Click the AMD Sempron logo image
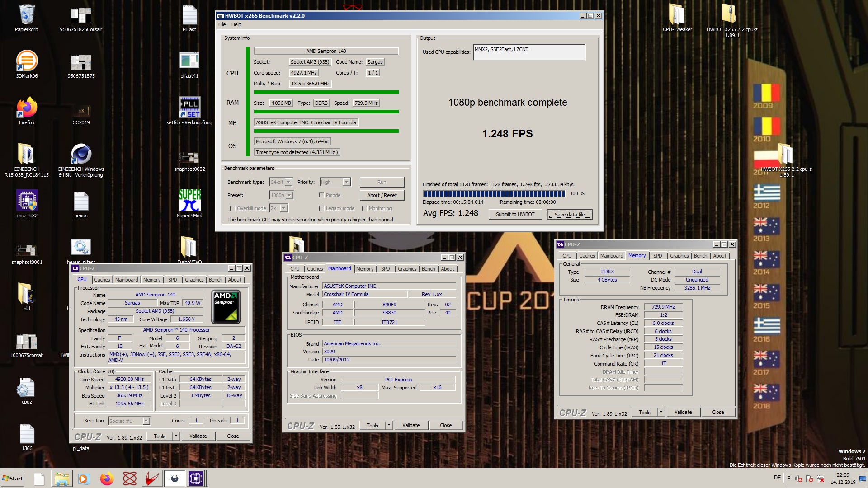The height and width of the screenshot is (488, 868). click(x=226, y=307)
